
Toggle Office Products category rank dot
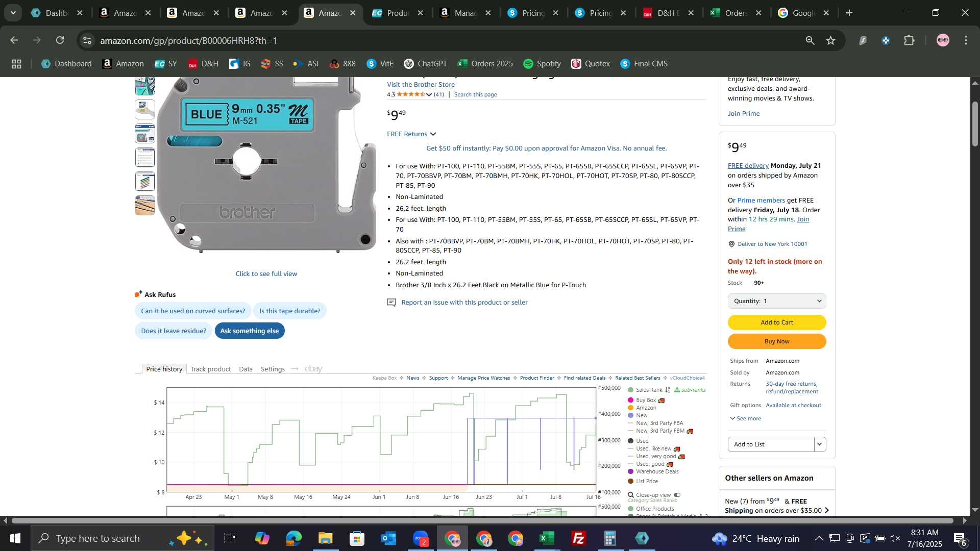pos(631,509)
